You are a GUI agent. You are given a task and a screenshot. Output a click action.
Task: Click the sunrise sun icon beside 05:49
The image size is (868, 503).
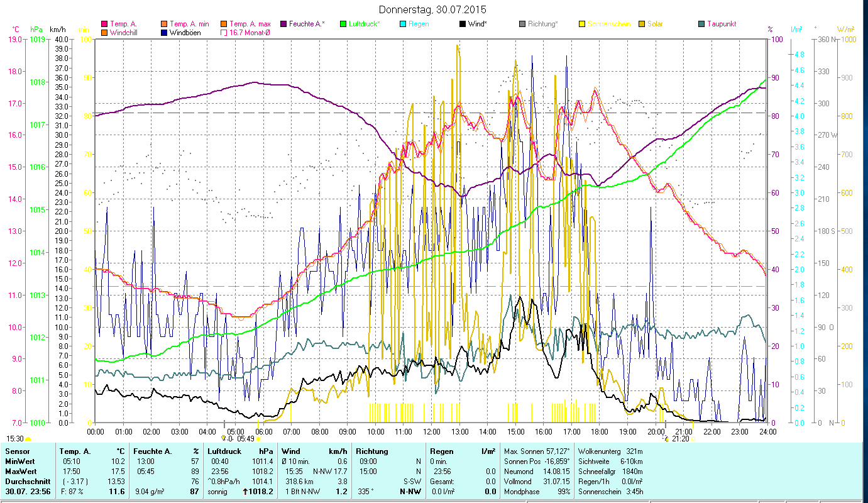point(258,439)
